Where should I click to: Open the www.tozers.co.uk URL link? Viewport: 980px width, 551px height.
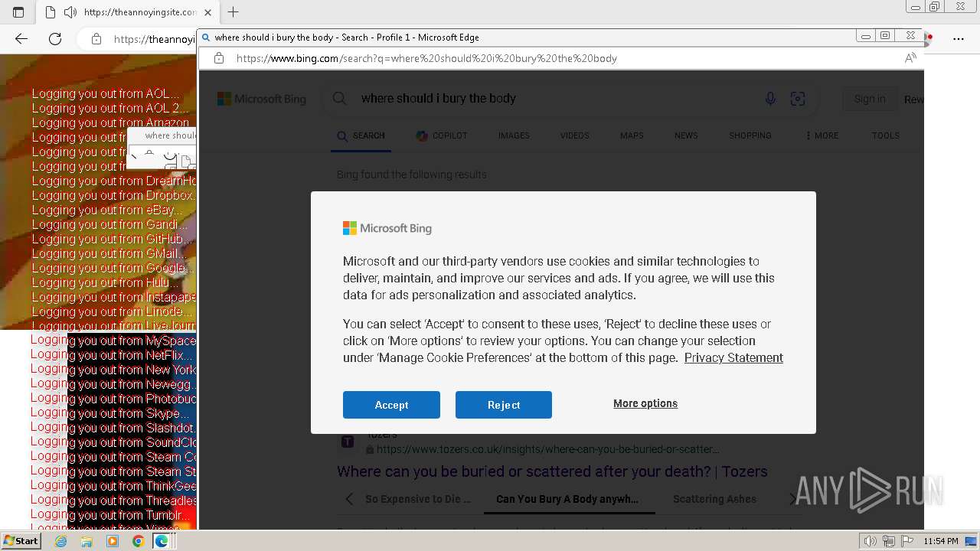[547, 449]
